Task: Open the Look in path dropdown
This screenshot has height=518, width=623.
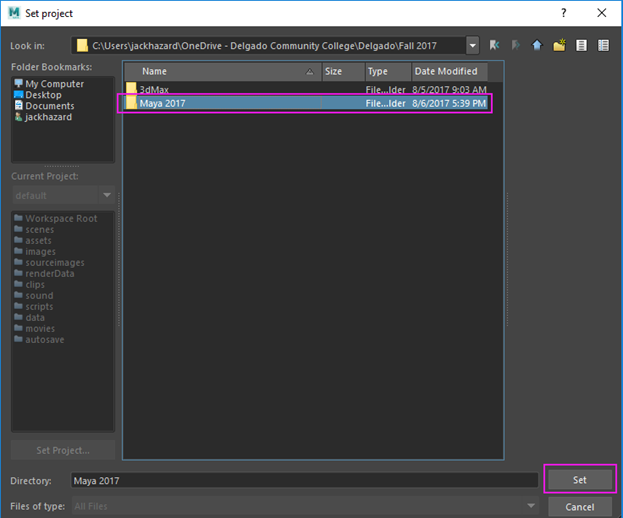Action: [472, 45]
